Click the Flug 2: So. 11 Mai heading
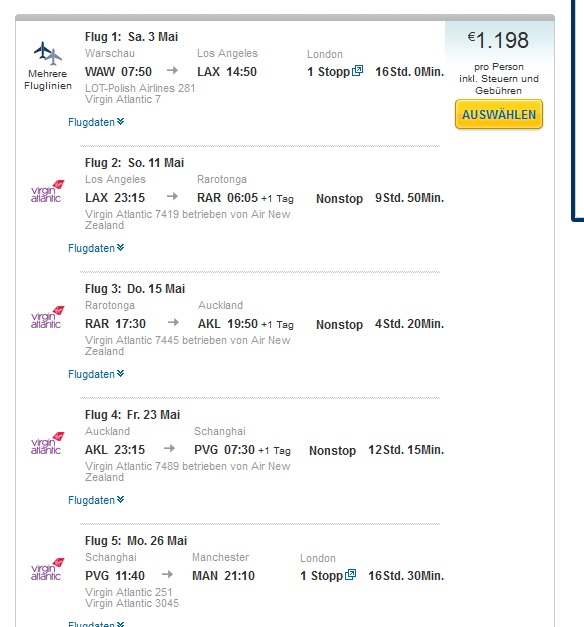Viewport: 584px width, 627px height. [134, 163]
